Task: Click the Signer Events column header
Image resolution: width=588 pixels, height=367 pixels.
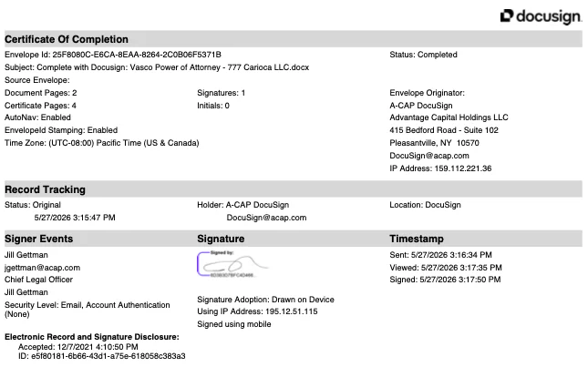Action: (38, 239)
